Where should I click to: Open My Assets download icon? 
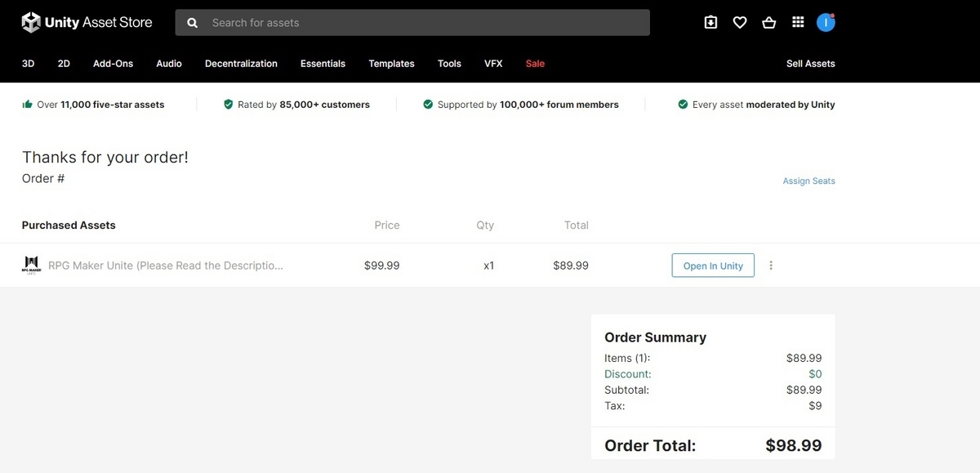coord(710,23)
